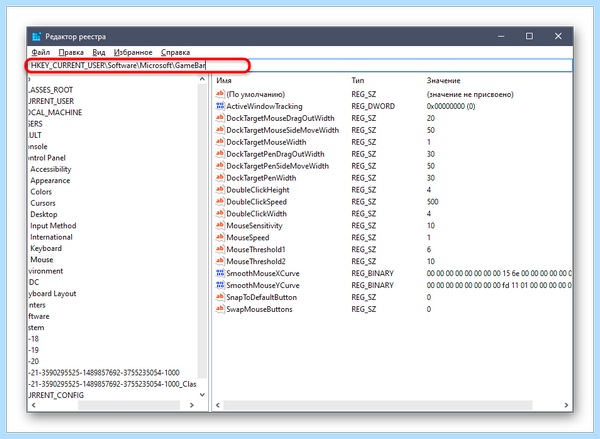Select the Keyboard Layout key in the tree

[52, 294]
